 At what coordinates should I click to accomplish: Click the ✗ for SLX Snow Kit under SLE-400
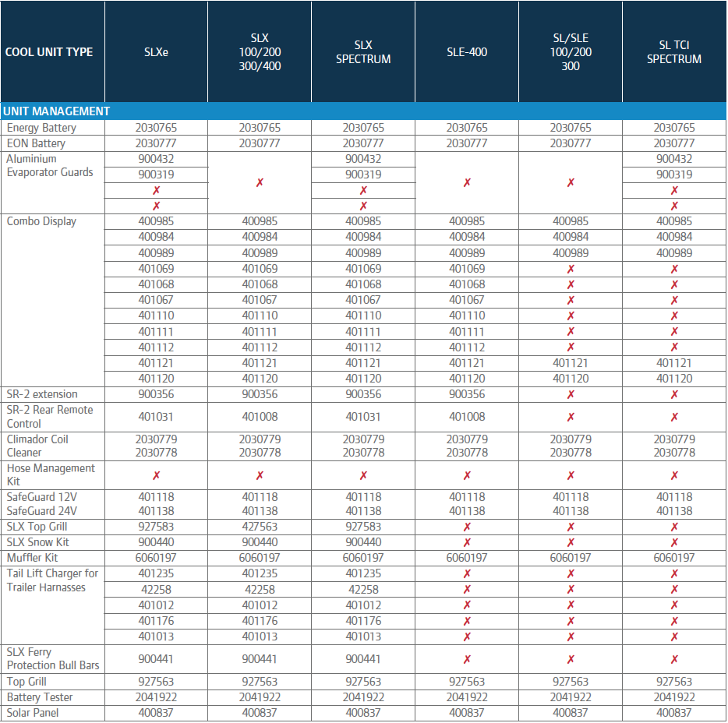click(x=466, y=541)
